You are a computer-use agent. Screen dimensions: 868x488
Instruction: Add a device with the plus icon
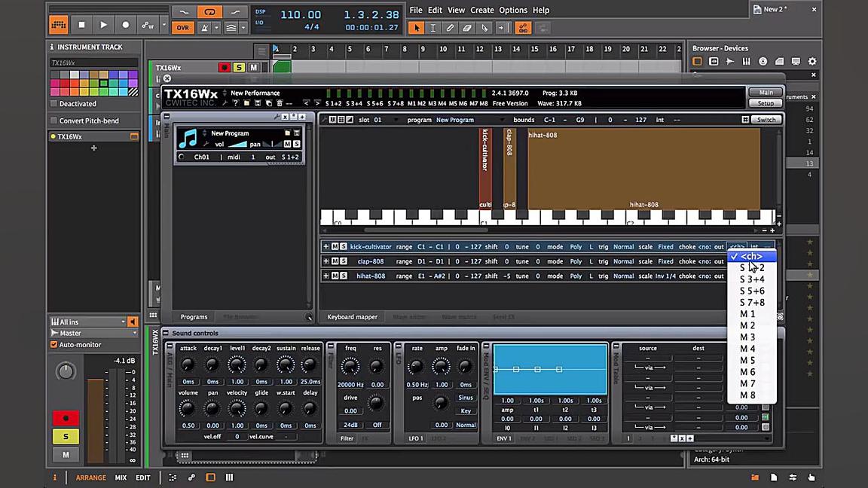pyautogui.click(x=93, y=148)
